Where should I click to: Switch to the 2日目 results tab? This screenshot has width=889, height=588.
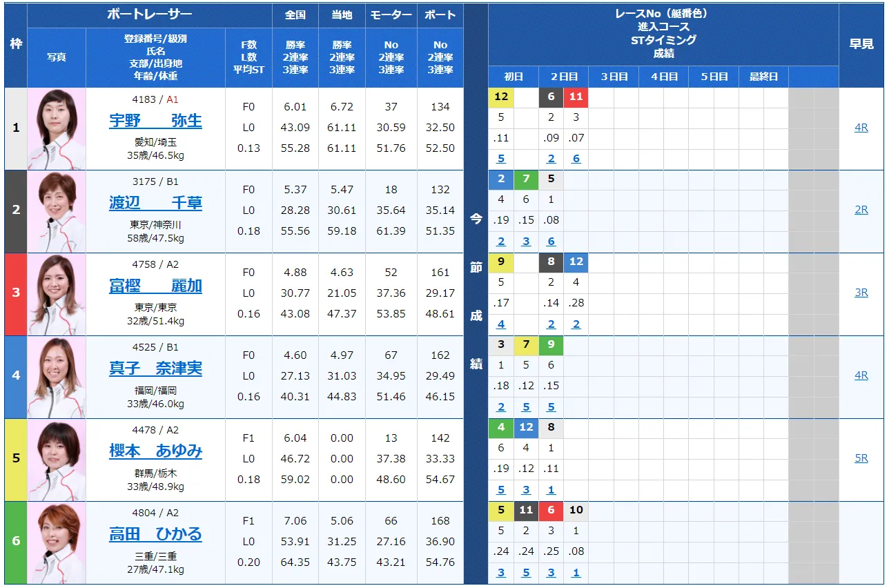564,77
